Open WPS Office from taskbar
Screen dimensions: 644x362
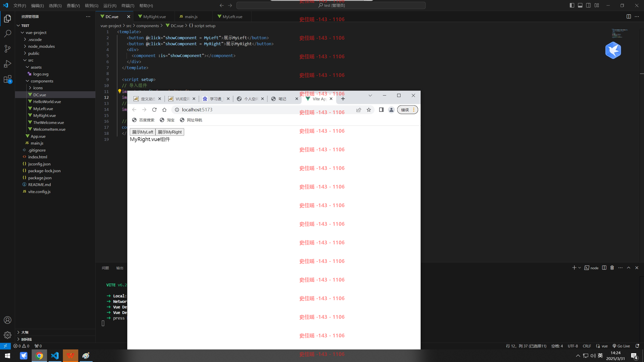pos(70,356)
